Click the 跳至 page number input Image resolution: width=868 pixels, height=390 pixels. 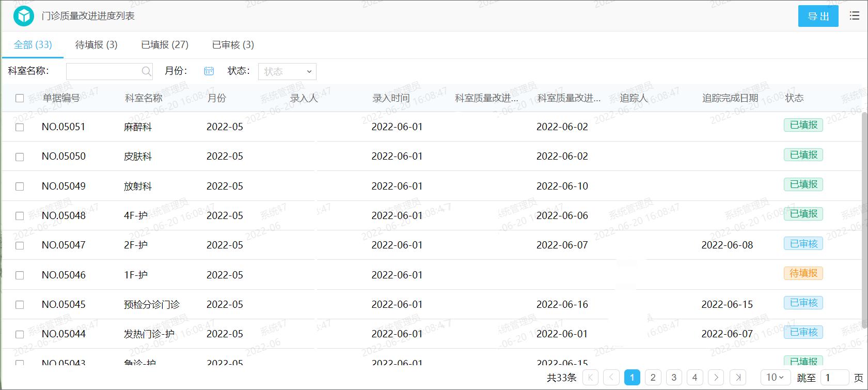pyautogui.click(x=834, y=378)
